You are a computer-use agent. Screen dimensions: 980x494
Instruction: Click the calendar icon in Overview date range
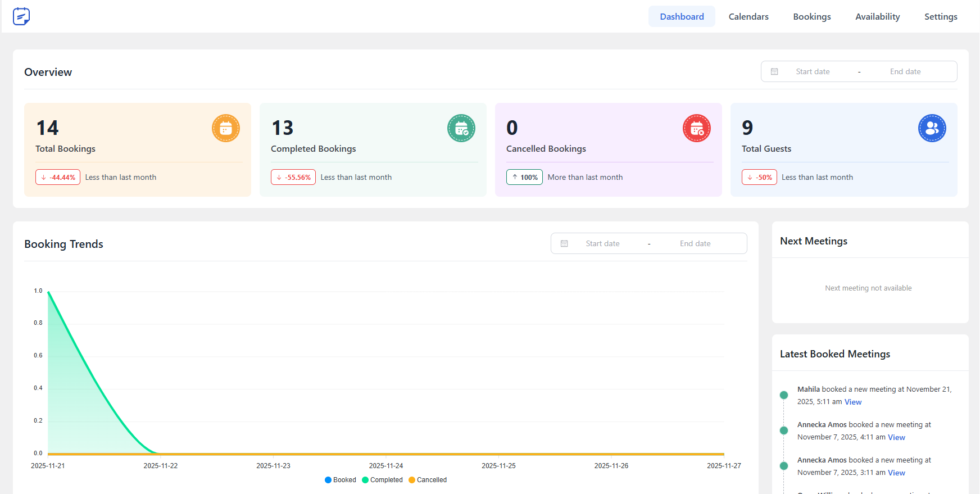(774, 72)
